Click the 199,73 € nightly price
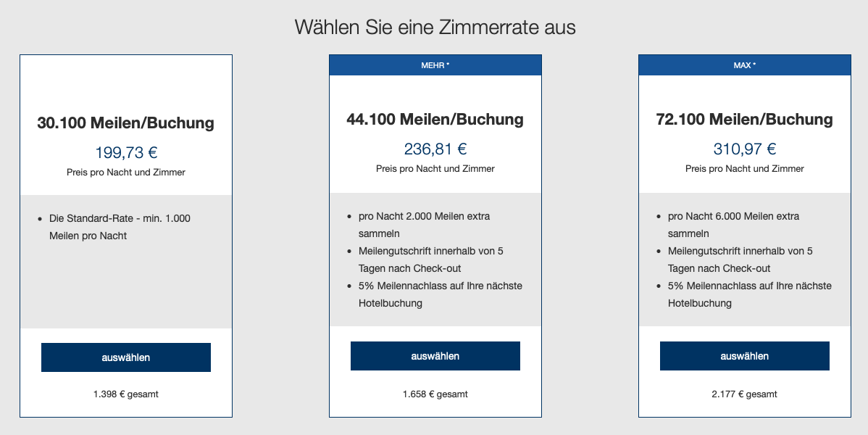This screenshot has width=868, height=435. point(126,153)
